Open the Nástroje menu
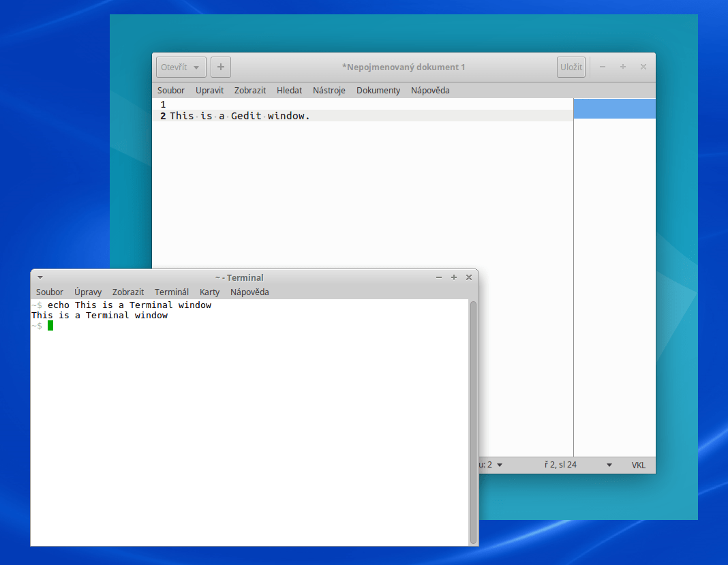 [329, 90]
